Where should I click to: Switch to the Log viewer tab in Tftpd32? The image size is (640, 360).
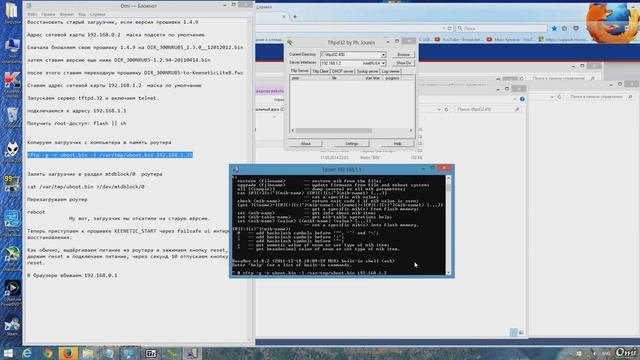[x=391, y=71]
